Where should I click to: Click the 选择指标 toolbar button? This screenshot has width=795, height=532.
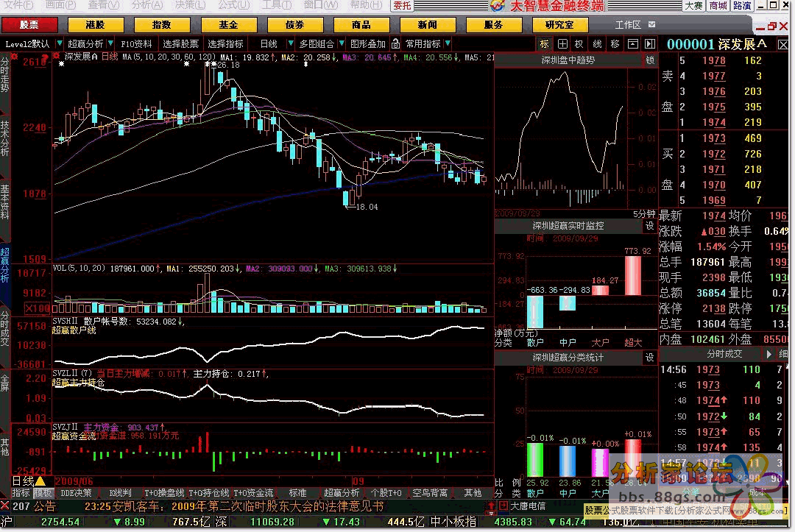225,44
